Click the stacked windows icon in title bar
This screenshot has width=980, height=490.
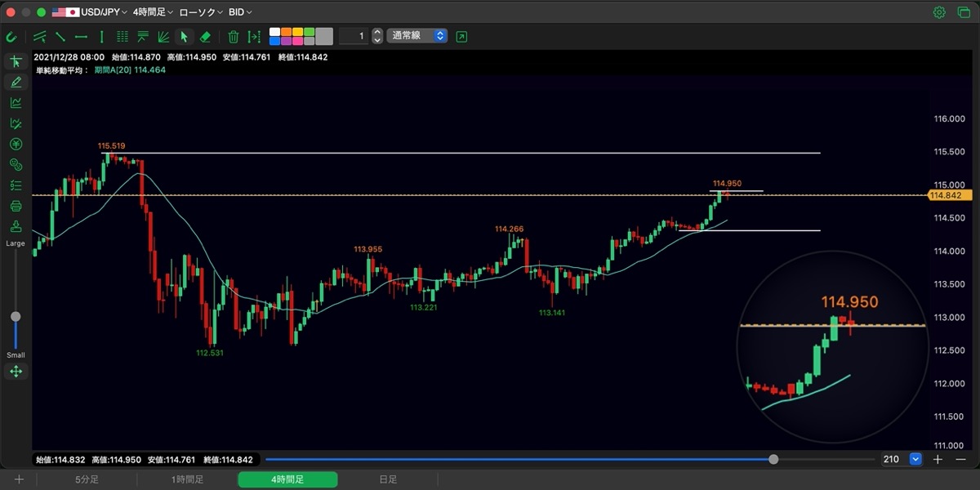962,12
